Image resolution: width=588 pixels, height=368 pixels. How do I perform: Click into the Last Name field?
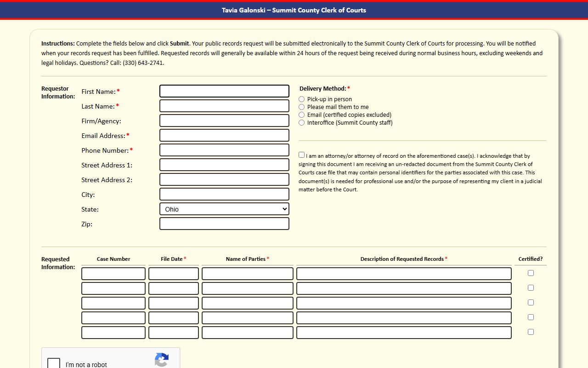click(224, 106)
